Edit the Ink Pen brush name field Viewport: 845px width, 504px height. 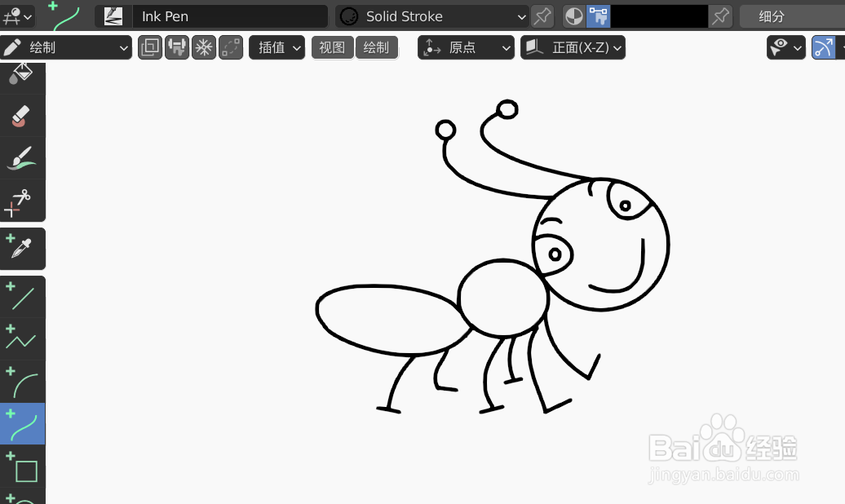229,16
